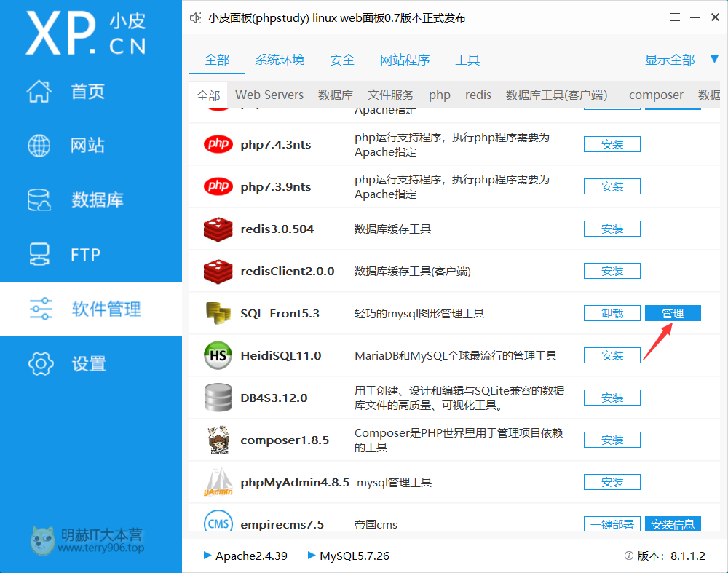728x573 pixels.
Task: Click the DB4S3.12.0 database cylinder icon
Action: 218,398
